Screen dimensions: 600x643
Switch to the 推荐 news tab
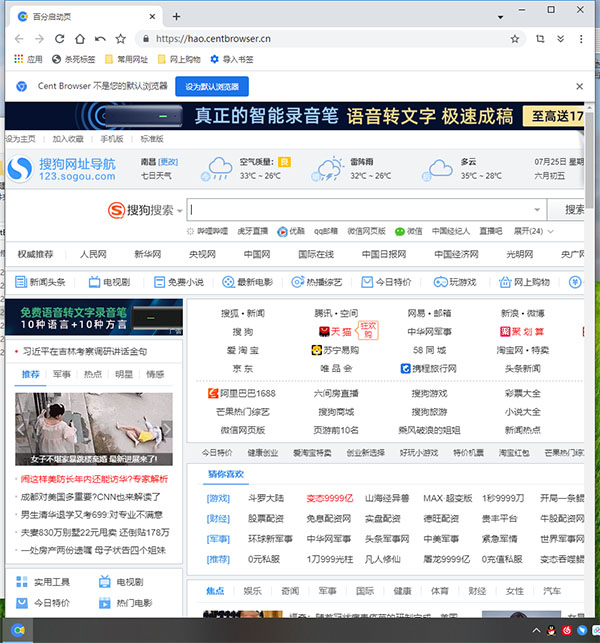[x=31, y=374]
